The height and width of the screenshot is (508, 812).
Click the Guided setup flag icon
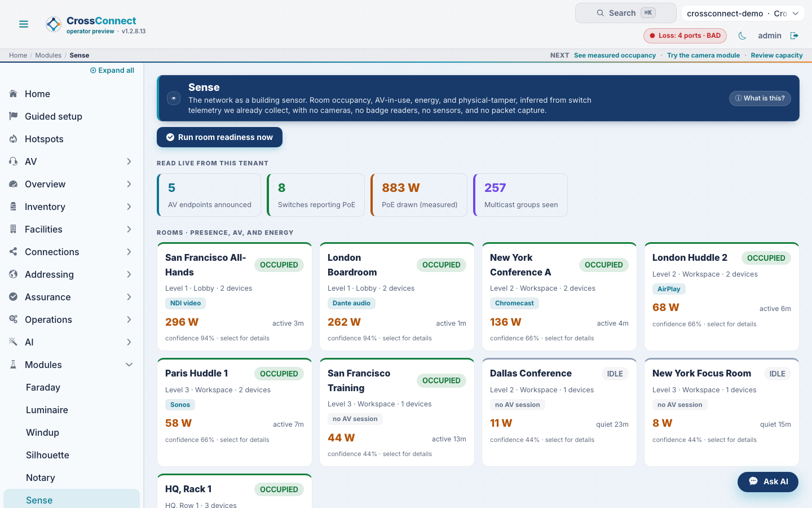point(14,116)
